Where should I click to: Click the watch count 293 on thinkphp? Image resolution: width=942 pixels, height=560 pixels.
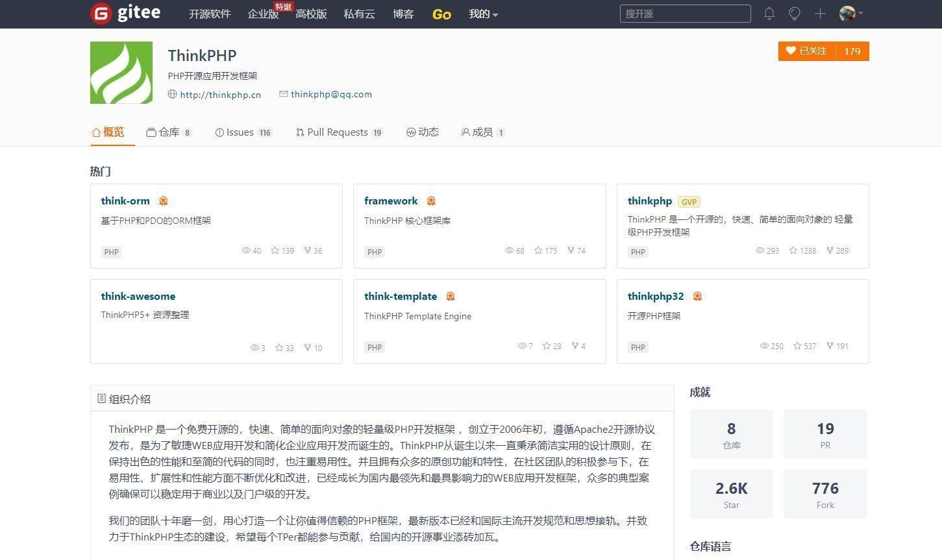click(x=767, y=250)
